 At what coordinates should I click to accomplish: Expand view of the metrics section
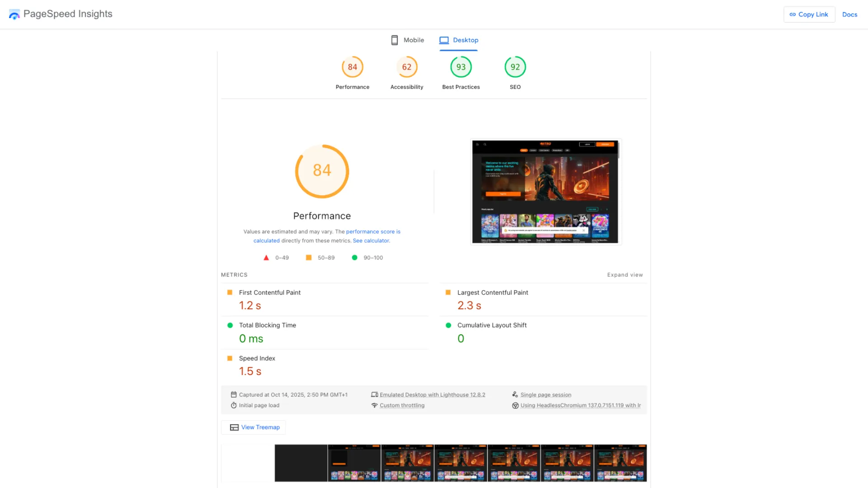625,274
